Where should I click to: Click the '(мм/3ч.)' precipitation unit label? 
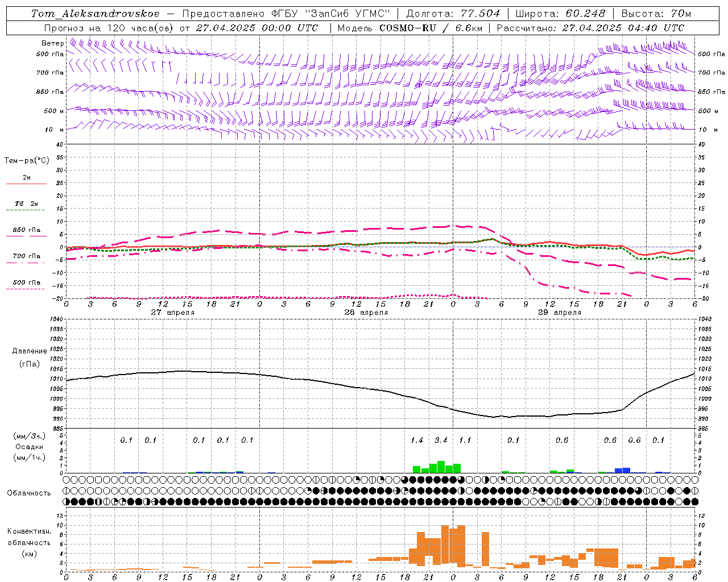[30, 436]
